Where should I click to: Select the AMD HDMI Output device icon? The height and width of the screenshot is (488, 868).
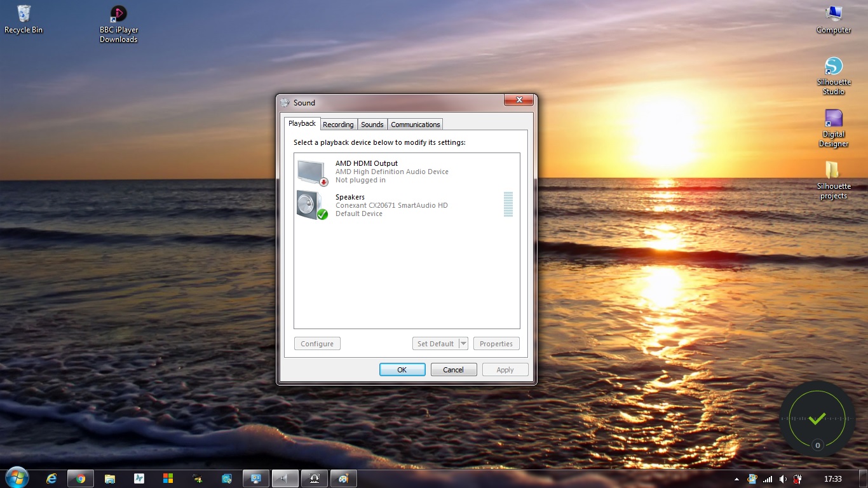pos(311,172)
